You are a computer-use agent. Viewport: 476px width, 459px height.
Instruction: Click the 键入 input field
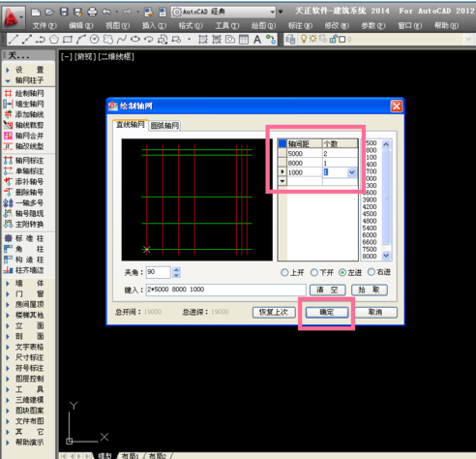tap(225, 290)
